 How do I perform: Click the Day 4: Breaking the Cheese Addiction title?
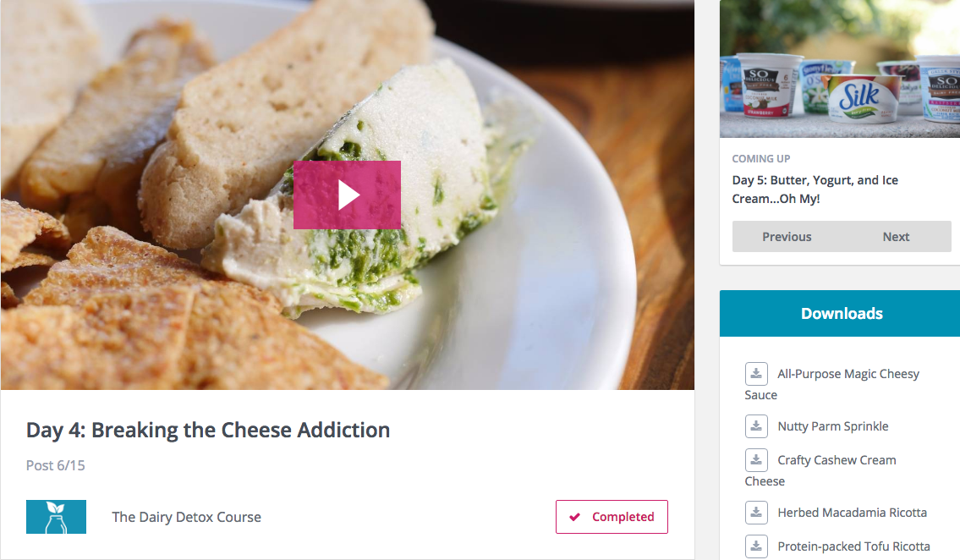coord(208,430)
